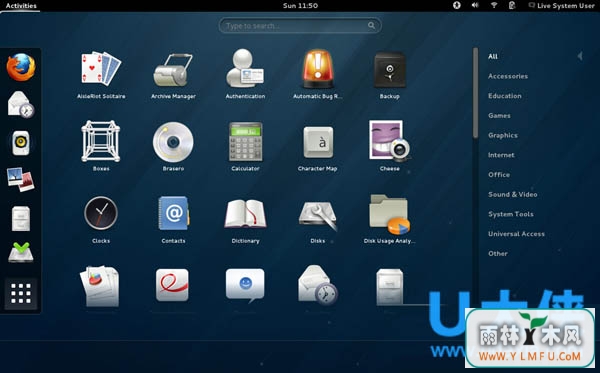
Task: Open the file cabinet icon in app grid
Action: (x=390, y=287)
